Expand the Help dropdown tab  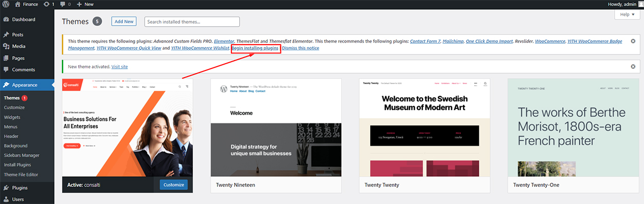click(627, 14)
